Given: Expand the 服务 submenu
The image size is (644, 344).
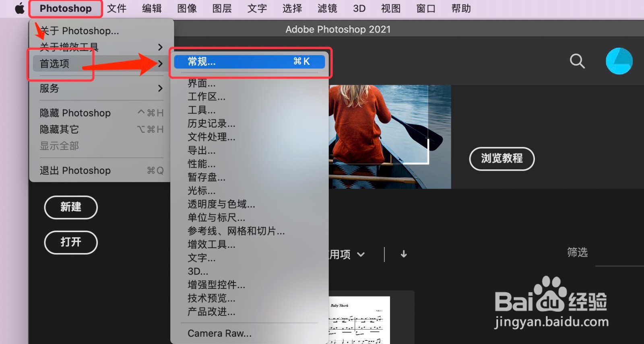Looking at the screenshot, I should point(101,88).
